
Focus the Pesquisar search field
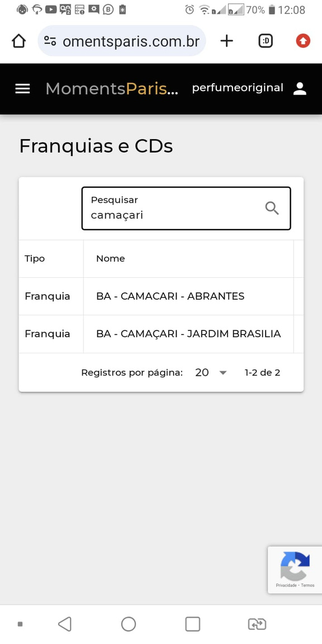186,209
